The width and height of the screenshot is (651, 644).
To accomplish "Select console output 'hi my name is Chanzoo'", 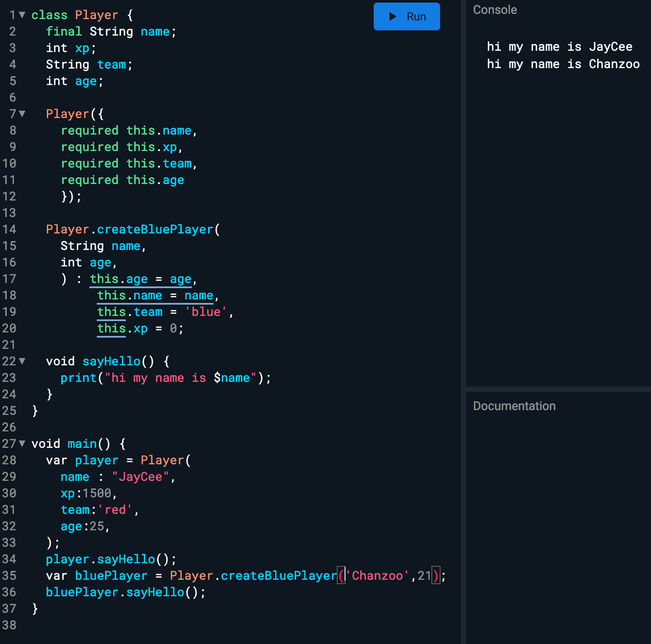I will tap(563, 64).
